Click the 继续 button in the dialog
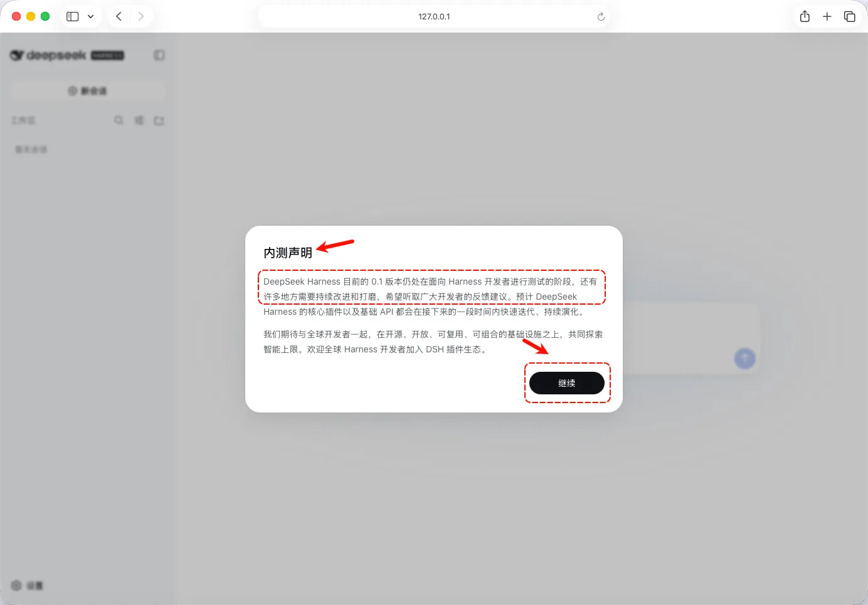Image resolution: width=868 pixels, height=605 pixels. point(567,383)
